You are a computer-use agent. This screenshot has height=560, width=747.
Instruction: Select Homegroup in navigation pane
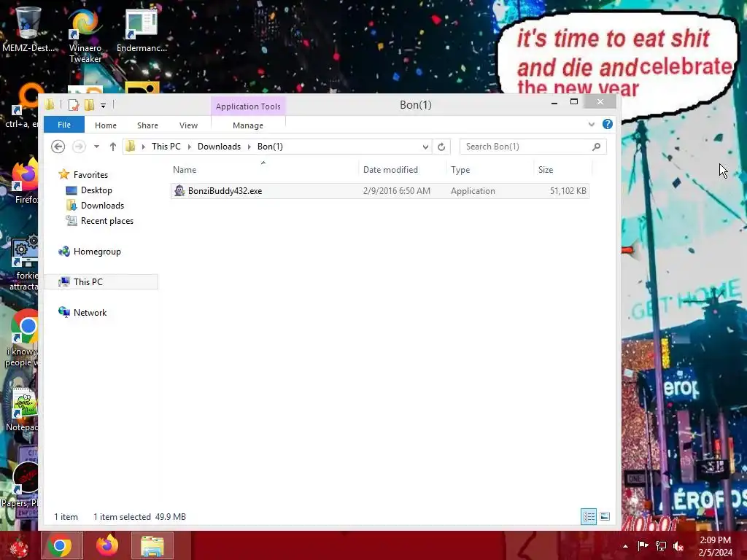pos(97,252)
